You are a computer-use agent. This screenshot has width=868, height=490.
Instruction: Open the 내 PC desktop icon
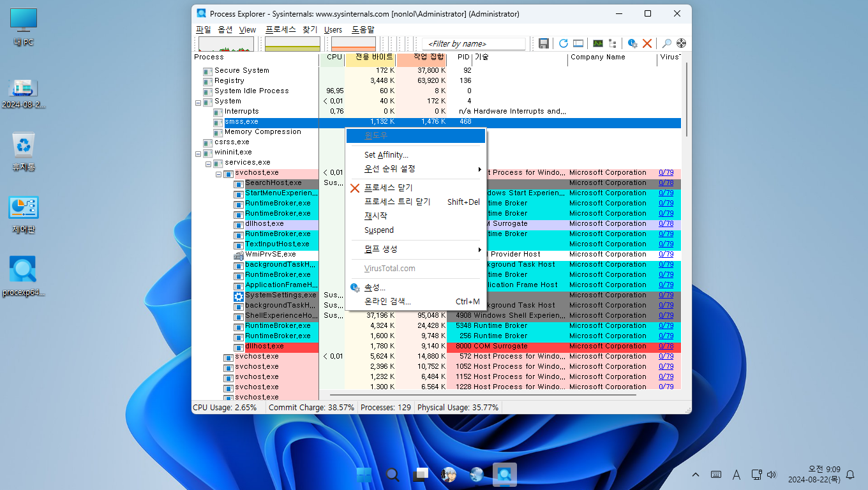pos(24,28)
